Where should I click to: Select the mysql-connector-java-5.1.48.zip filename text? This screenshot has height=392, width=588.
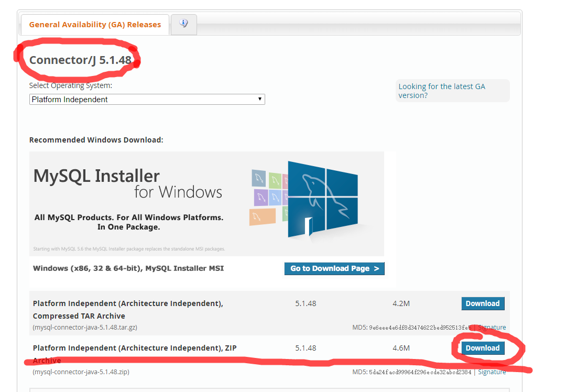click(x=81, y=372)
